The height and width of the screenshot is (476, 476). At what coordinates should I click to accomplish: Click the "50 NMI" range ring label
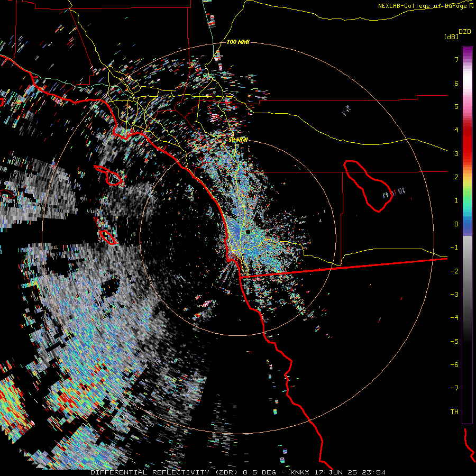point(238,140)
